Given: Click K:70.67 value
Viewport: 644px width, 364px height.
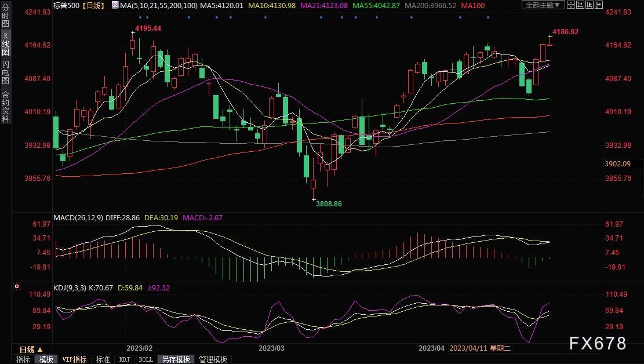Looking at the screenshot, I should point(101,287).
